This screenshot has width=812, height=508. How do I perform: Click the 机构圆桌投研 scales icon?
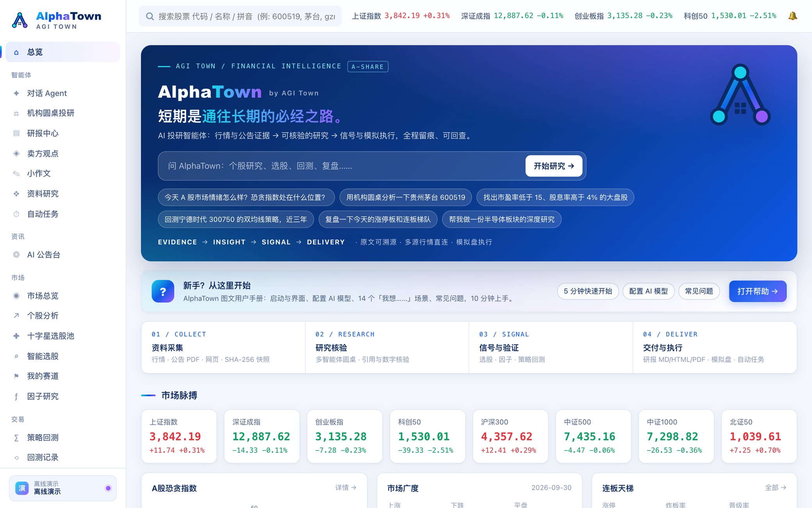click(x=16, y=113)
